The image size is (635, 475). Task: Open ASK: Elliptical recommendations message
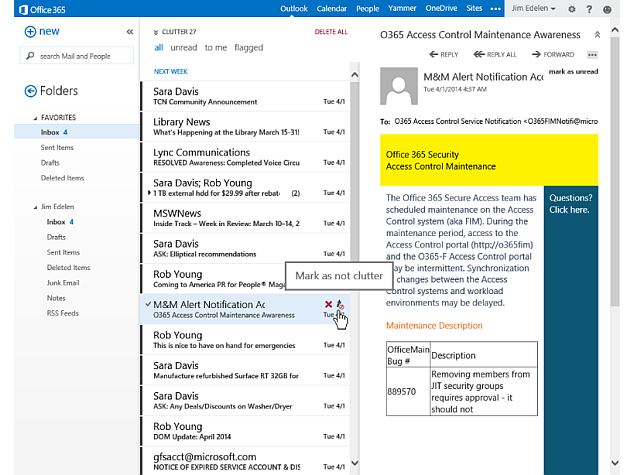click(x=245, y=248)
